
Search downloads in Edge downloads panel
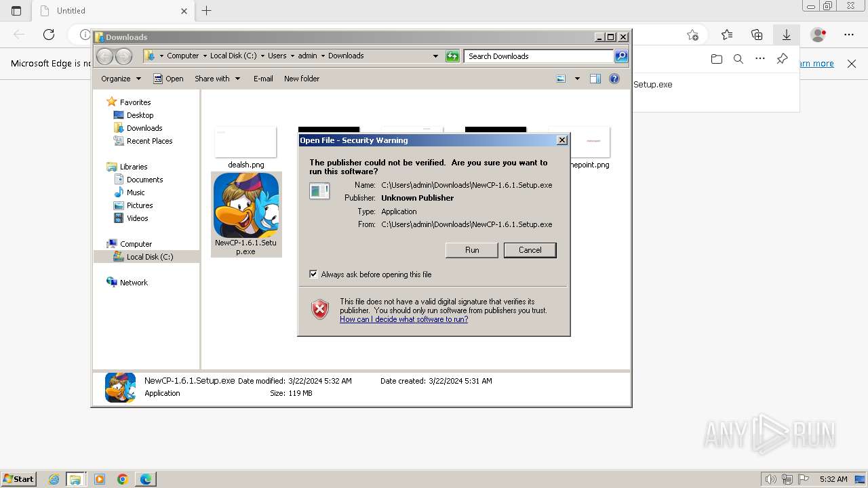coord(738,59)
